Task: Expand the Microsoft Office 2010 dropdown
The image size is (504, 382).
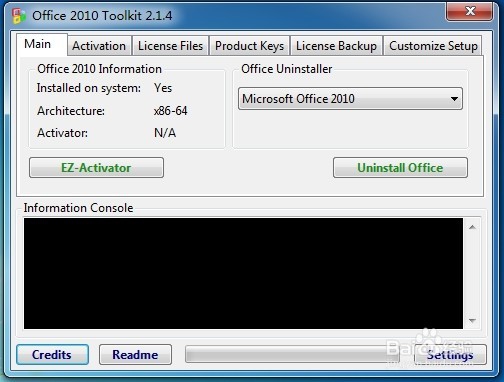Action: (350, 99)
